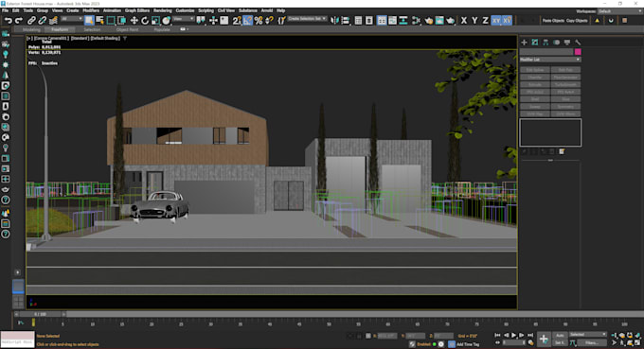Switch to the Utilities wrench panel tab
This screenshot has height=349, width=644.
tap(578, 43)
